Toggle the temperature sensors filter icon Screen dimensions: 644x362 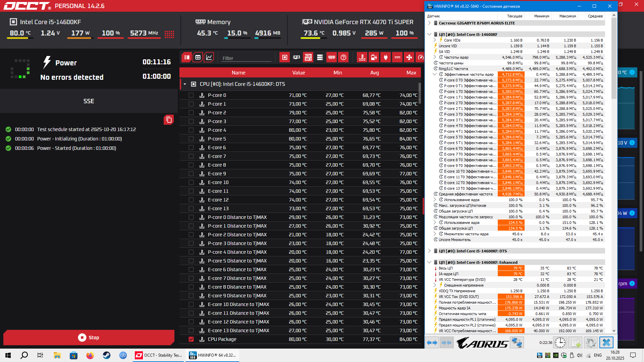point(362,57)
